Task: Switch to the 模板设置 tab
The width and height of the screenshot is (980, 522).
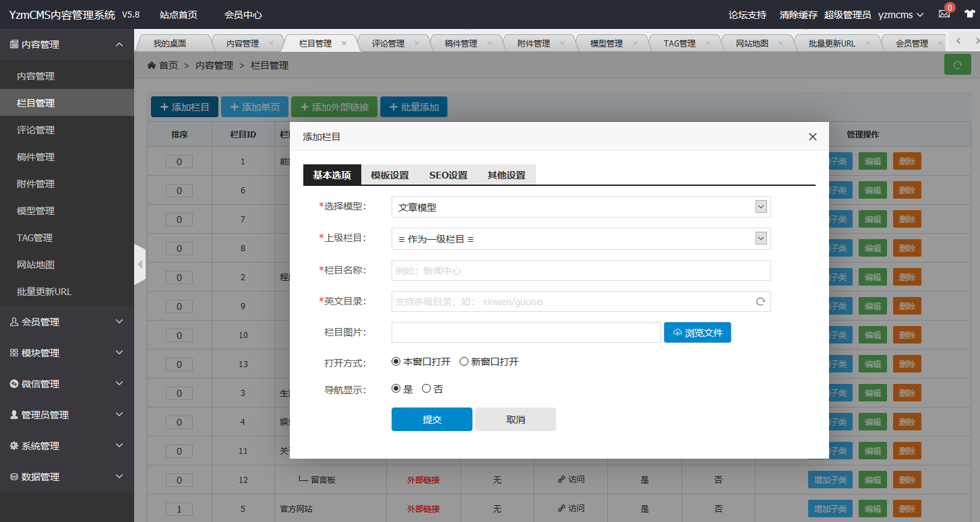Action: click(390, 175)
